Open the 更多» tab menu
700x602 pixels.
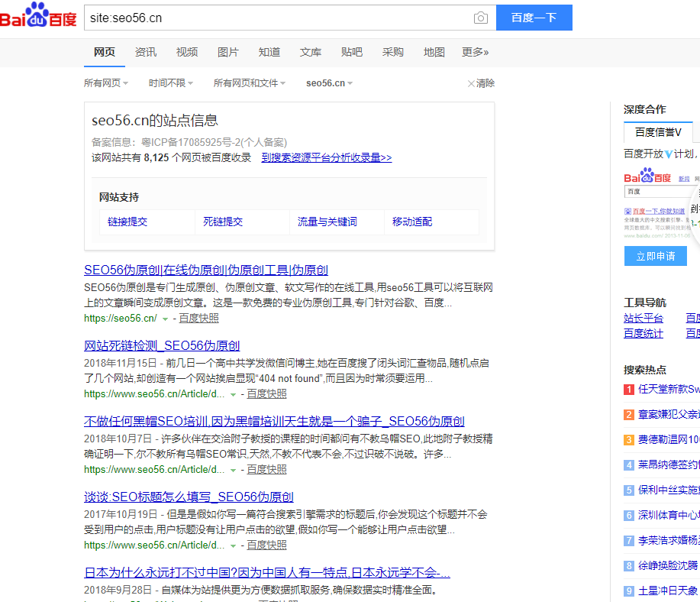click(x=475, y=52)
